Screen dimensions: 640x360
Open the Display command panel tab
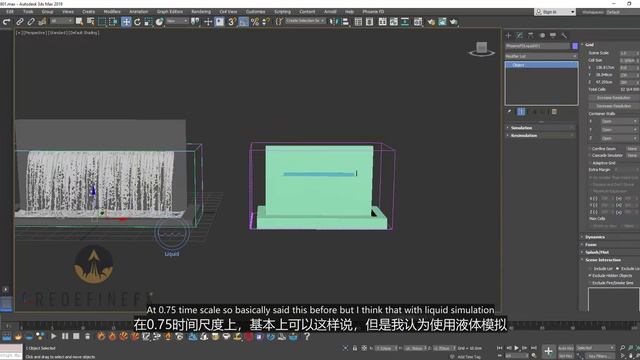click(x=553, y=36)
